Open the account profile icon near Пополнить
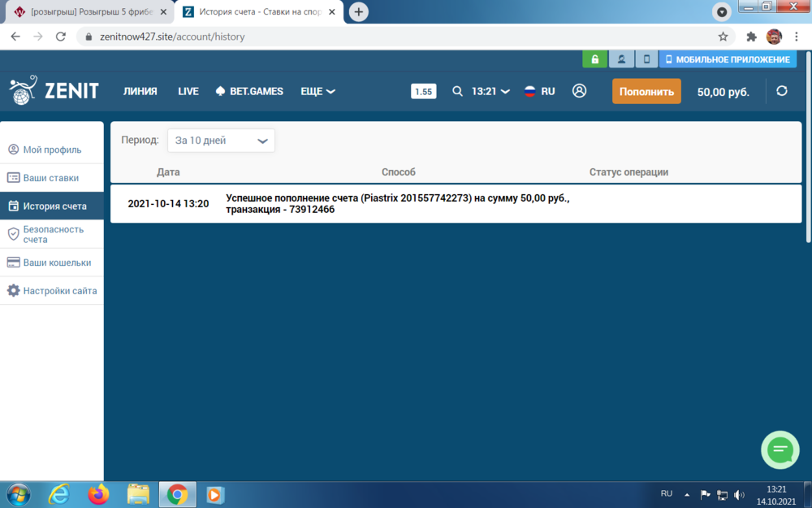Screen dimensions: 812x508 tap(579, 91)
